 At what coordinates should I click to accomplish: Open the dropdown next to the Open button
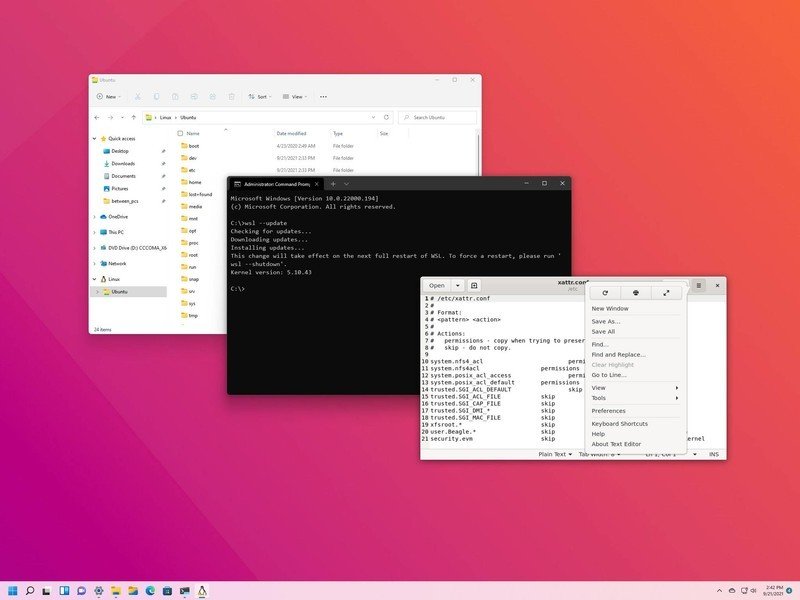tap(457, 285)
